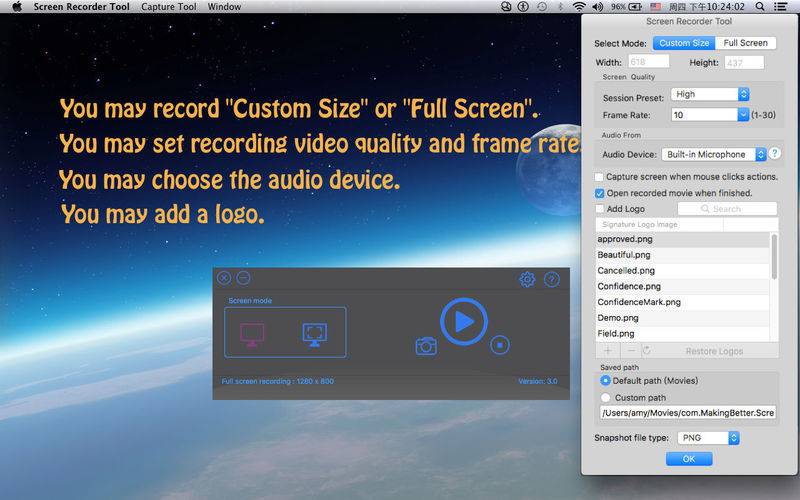
Task: Toggle Open recorded movie when finished
Action: tap(599, 193)
